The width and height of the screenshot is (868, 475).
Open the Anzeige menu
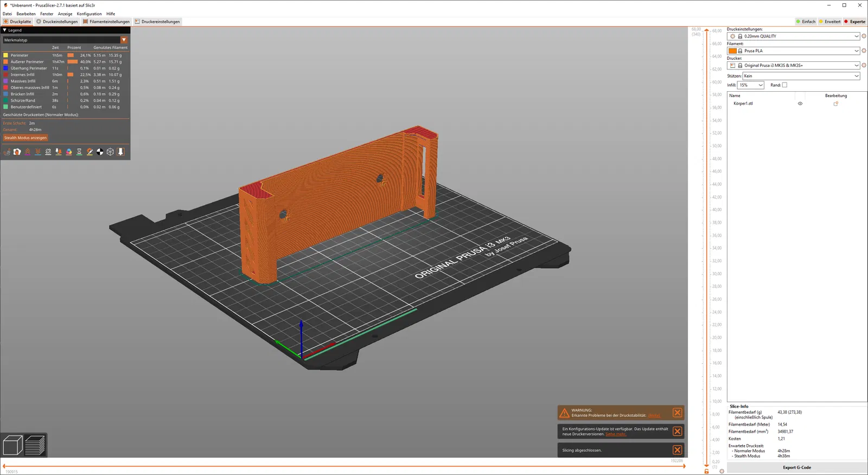tap(65, 14)
